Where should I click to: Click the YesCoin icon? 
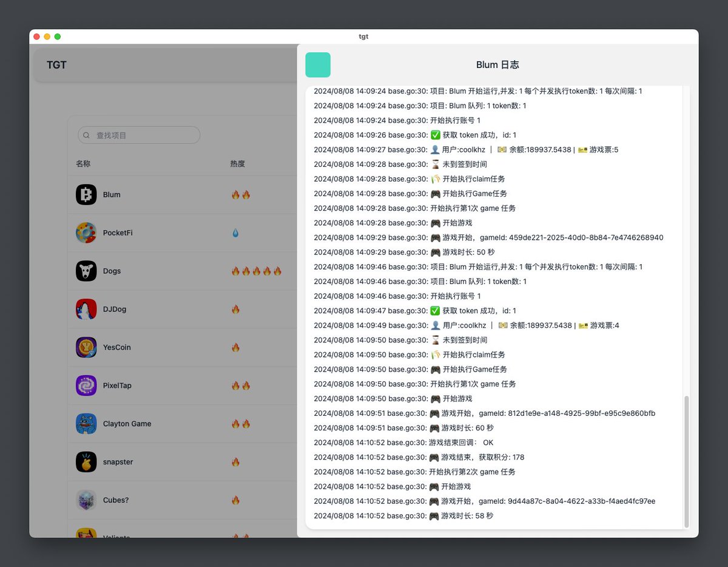pos(86,347)
